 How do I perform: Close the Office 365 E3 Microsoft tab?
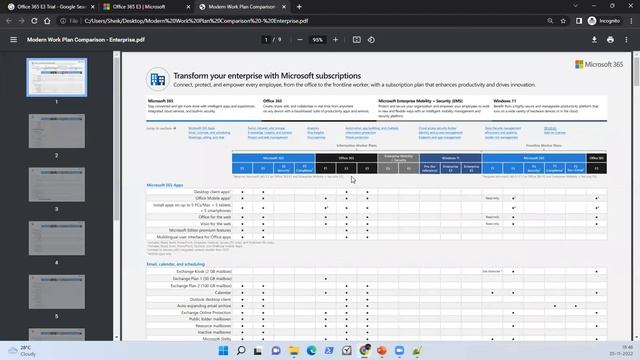(188, 7)
